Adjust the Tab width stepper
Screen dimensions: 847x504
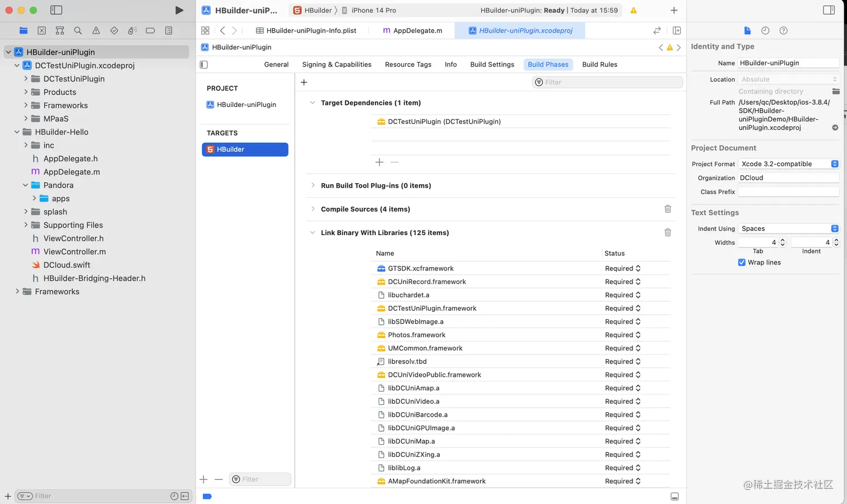[x=783, y=242]
